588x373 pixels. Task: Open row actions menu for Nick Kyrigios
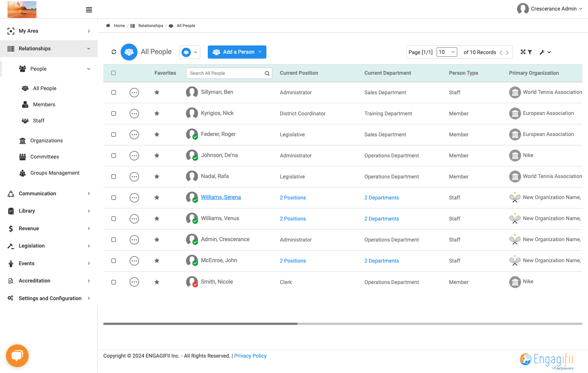pos(134,113)
